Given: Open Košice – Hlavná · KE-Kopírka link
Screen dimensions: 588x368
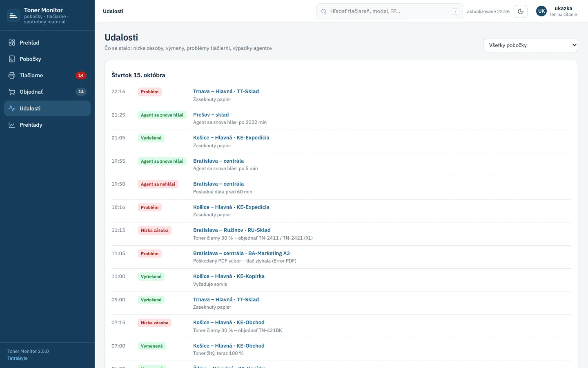Looking at the screenshot, I should 229,276.
